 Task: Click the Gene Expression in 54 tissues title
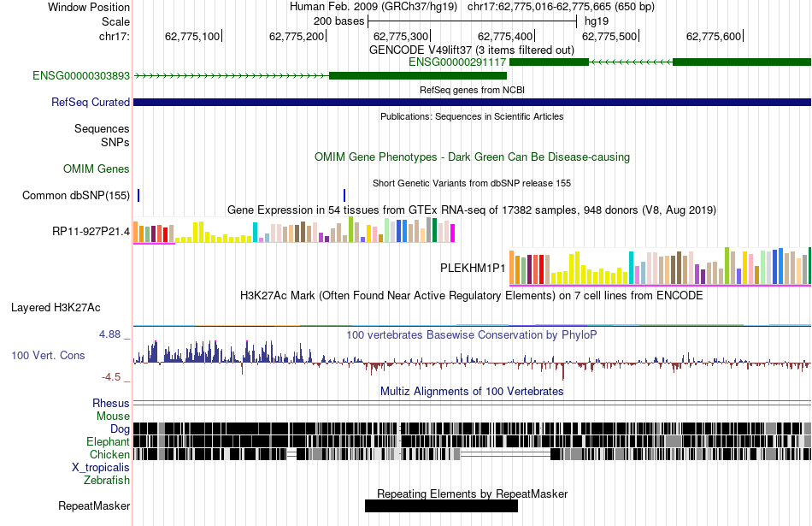click(472, 210)
